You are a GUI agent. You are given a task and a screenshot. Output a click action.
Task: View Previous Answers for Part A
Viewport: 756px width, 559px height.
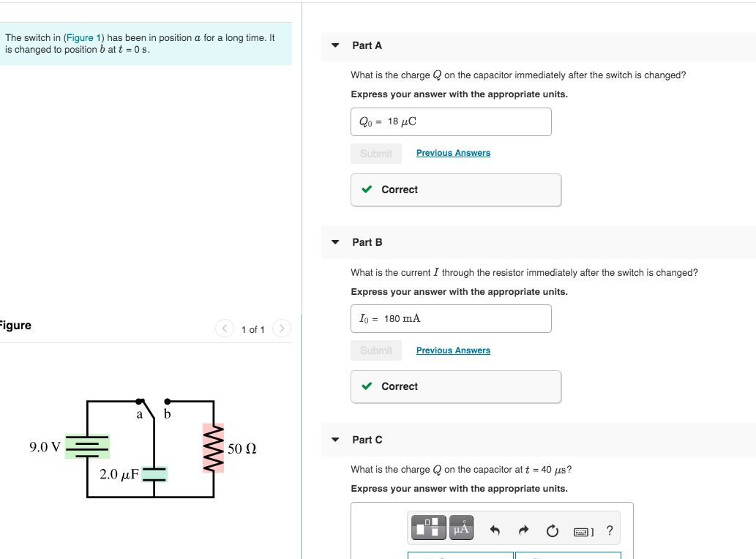pyautogui.click(x=452, y=153)
